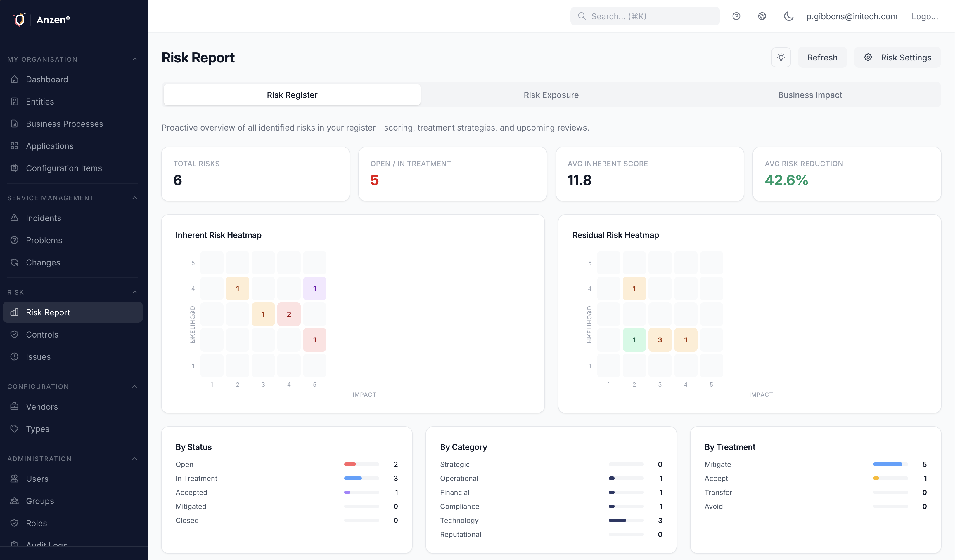Collapse the RISK sidebar section

point(134,292)
